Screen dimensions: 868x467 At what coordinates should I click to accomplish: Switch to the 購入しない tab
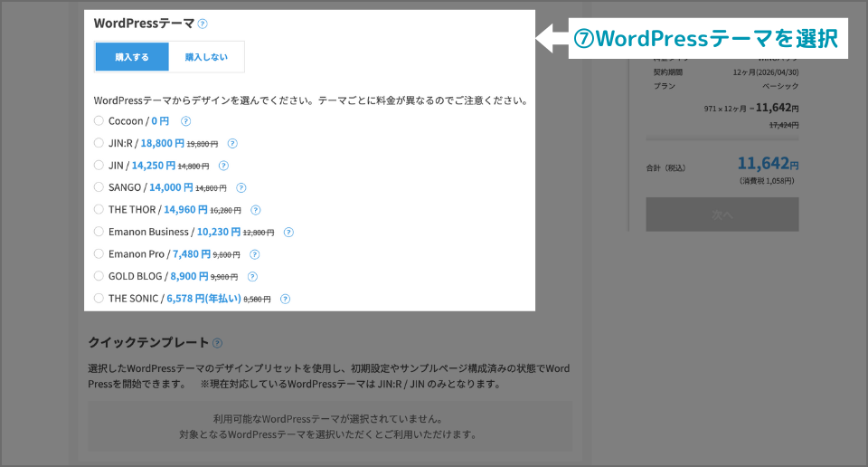pos(206,56)
